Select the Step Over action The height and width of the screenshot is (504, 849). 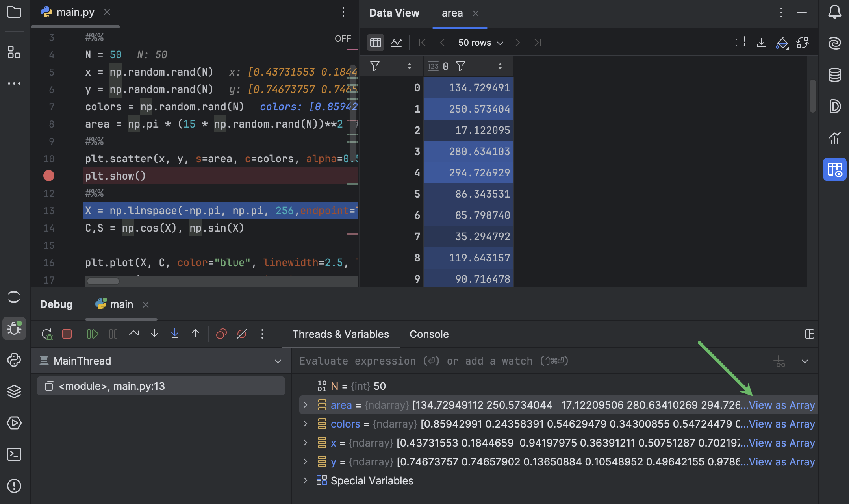tap(134, 334)
